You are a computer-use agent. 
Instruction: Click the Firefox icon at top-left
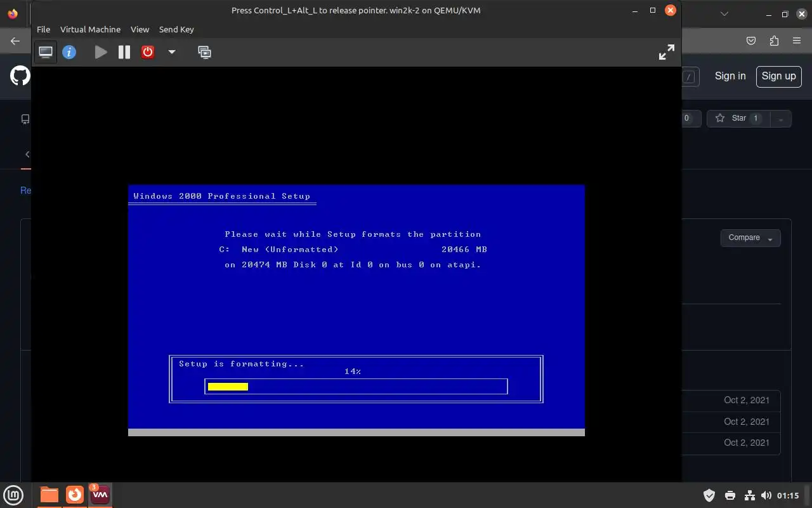13,13
